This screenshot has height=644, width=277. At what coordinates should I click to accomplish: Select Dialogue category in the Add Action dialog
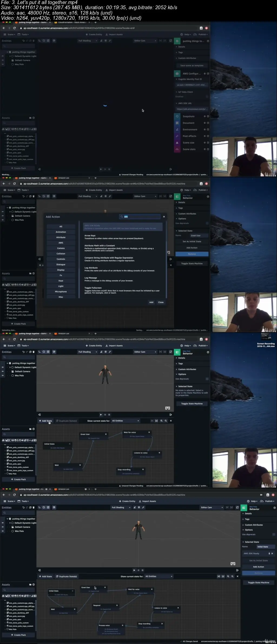point(61,264)
